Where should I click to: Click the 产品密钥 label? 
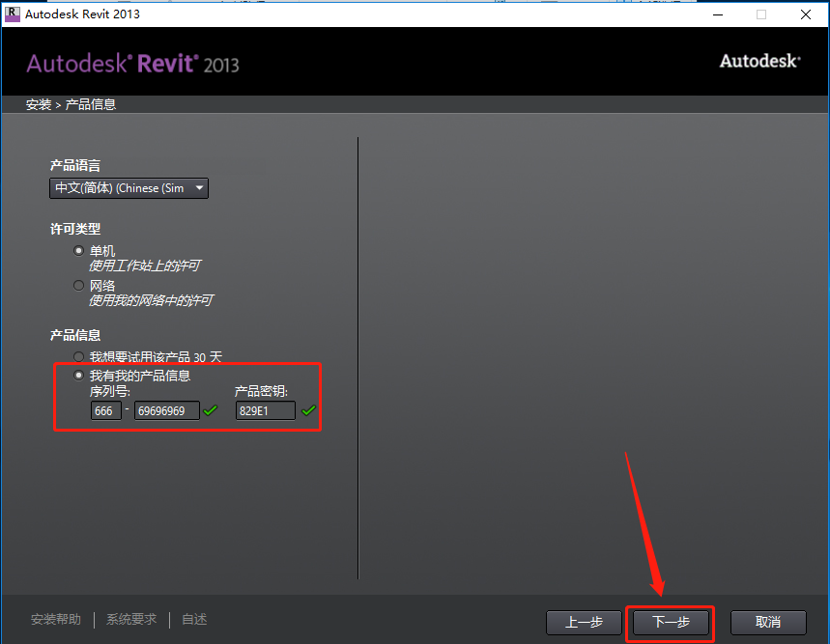coord(261,391)
